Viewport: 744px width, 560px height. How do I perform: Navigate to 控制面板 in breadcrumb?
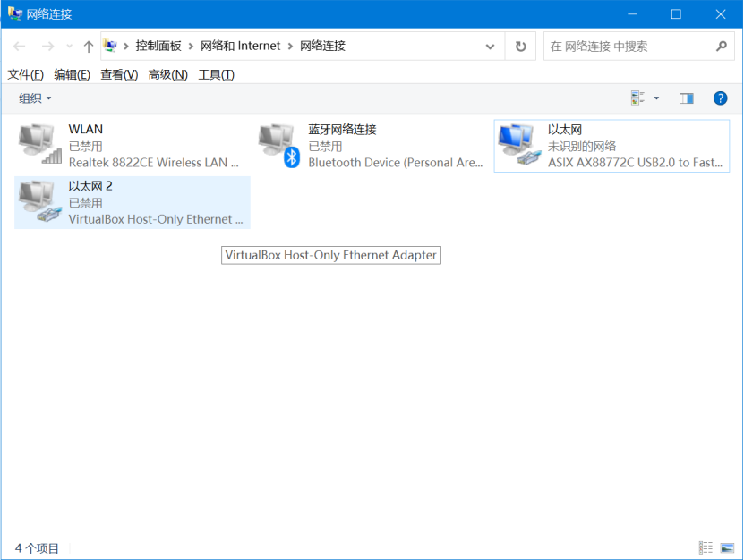point(158,46)
